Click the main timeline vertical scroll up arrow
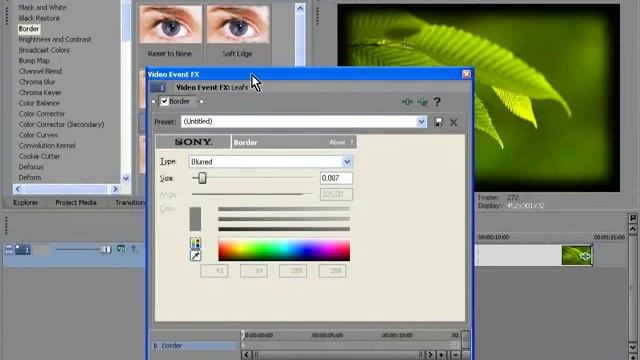This screenshot has width=640, height=360. tap(633, 229)
